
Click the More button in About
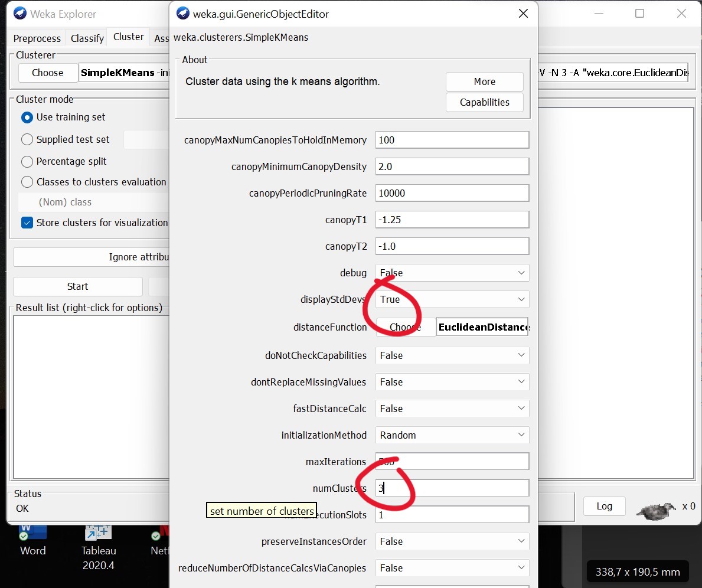[x=484, y=81]
